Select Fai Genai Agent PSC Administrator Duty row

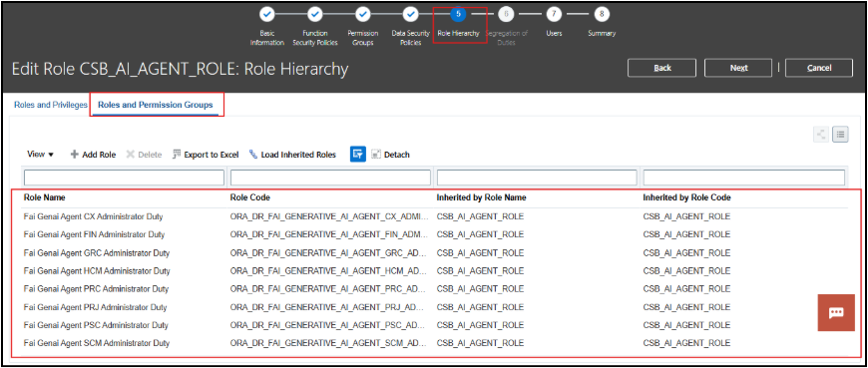click(x=435, y=325)
